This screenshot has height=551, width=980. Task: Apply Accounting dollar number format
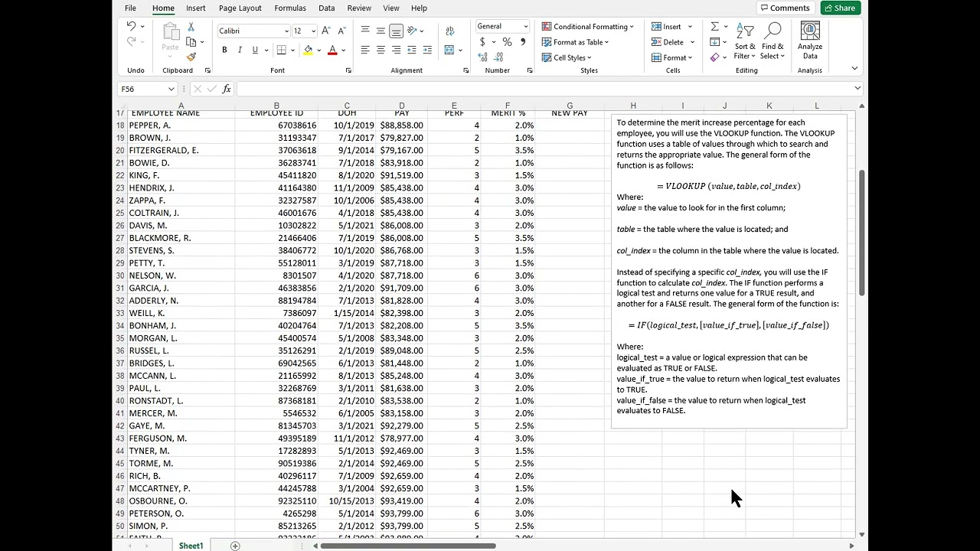pyautogui.click(x=482, y=42)
